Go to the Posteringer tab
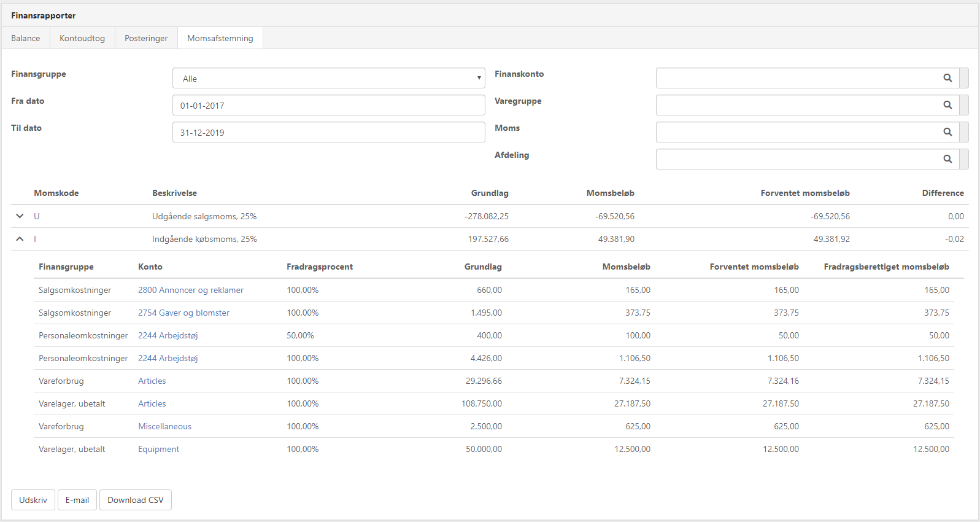The height and width of the screenshot is (522, 980). (146, 38)
